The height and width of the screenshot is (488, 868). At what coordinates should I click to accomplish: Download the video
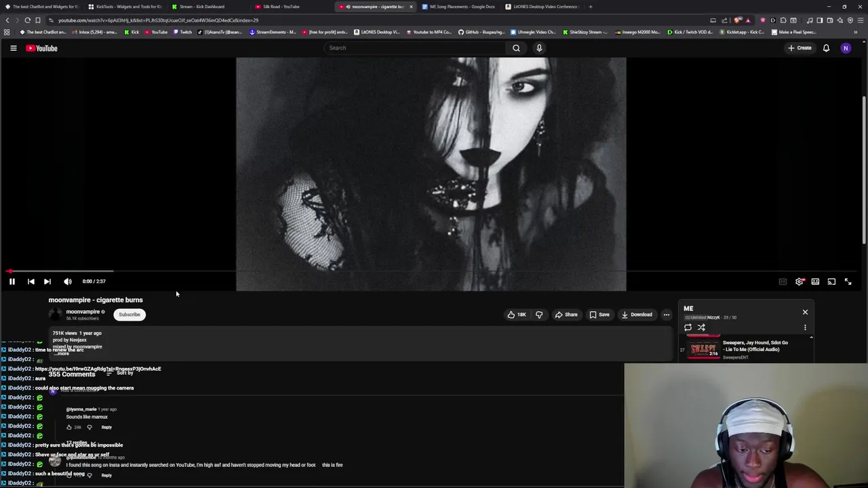tap(637, 314)
